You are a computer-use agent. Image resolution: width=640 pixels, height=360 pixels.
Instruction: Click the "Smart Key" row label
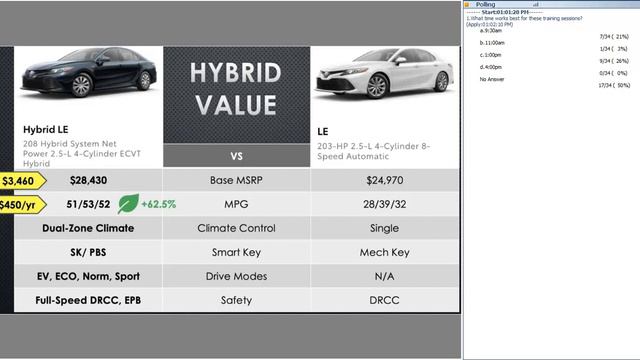pyautogui.click(x=236, y=252)
